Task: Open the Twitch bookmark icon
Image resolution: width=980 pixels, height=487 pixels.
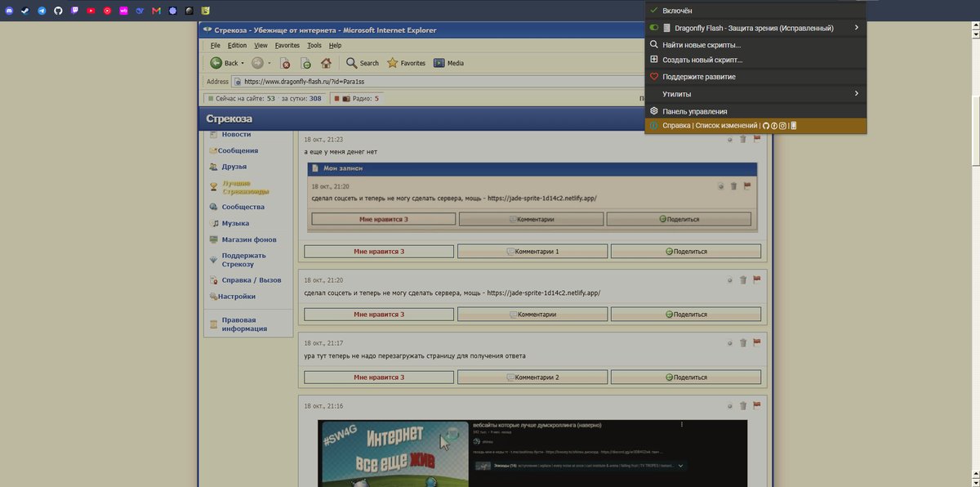Action: [75, 11]
